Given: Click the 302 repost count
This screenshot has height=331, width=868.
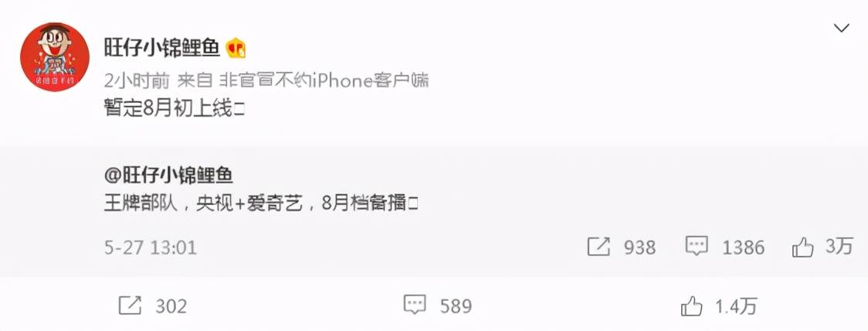Looking at the screenshot, I should [x=171, y=306].
